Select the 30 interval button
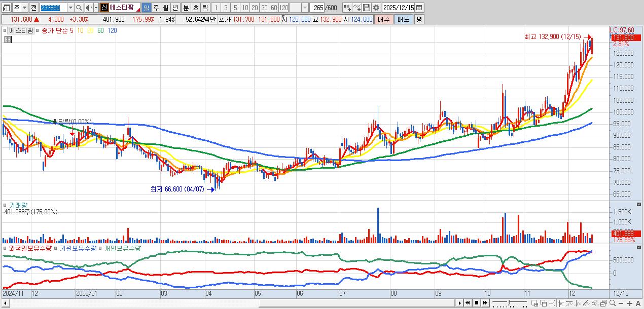The width and height of the screenshot is (644, 309). click(264, 8)
